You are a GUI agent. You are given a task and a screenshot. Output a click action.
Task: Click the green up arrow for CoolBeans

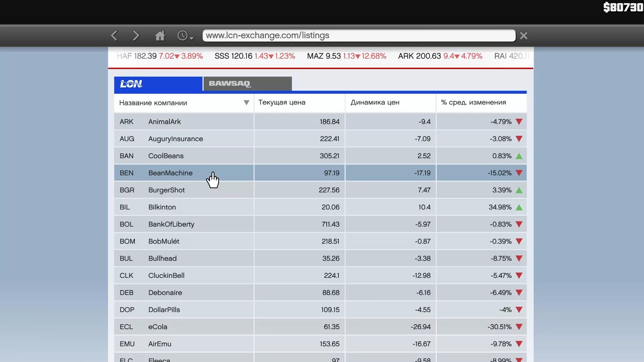tap(519, 156)
